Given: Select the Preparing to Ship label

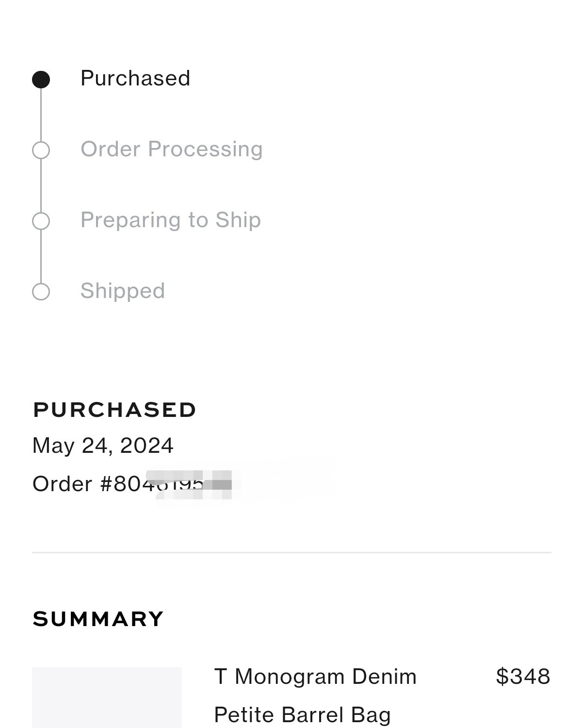Looking at the screenshot, I should coord(170,220).
